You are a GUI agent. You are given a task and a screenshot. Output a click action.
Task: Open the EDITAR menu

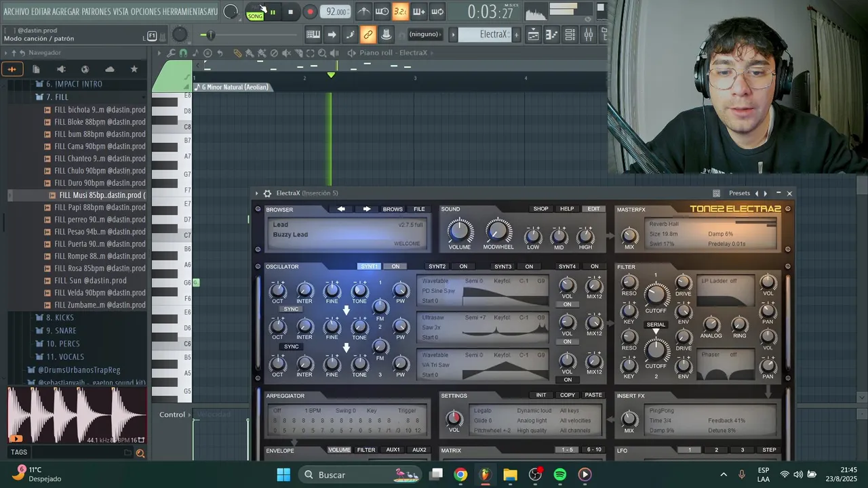click(41, 12)
